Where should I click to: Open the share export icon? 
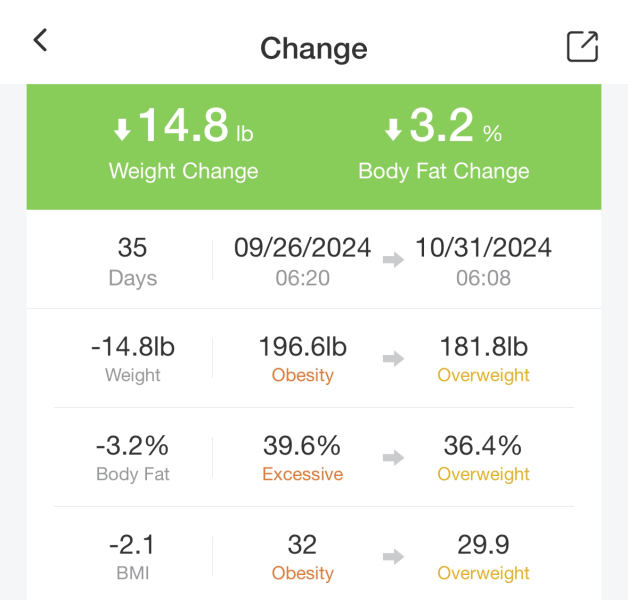[x=582, y=46]
